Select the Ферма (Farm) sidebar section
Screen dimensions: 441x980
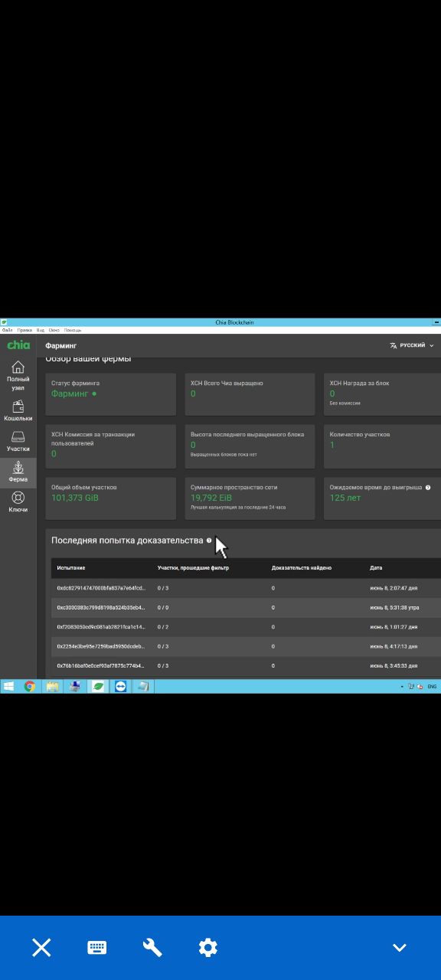tap(18, 472)
